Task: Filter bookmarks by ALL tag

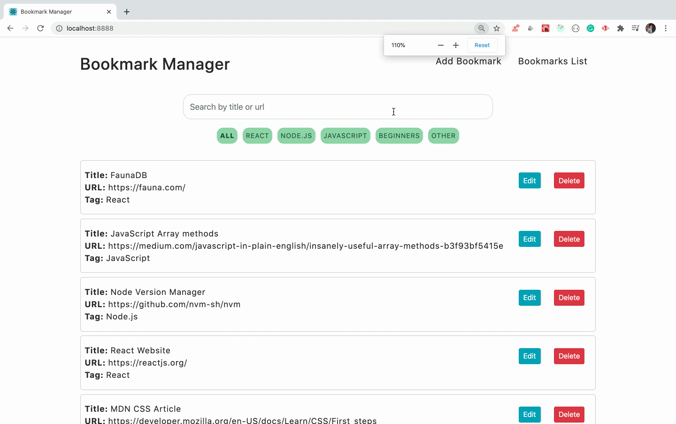Action: pos(227,136)
